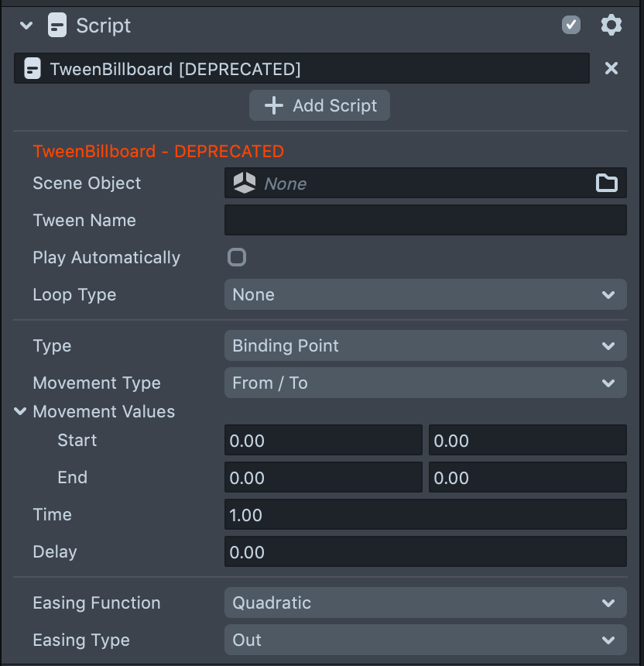This screenshot has width=644, height=666.
Task: Click the Scene Object cube icon
Action: 245,184
